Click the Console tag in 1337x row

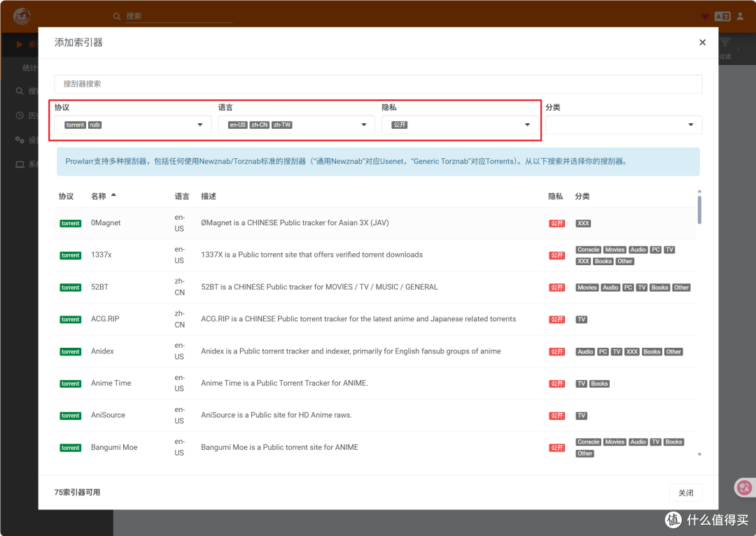pyautogui.click(x=588, y=250)
